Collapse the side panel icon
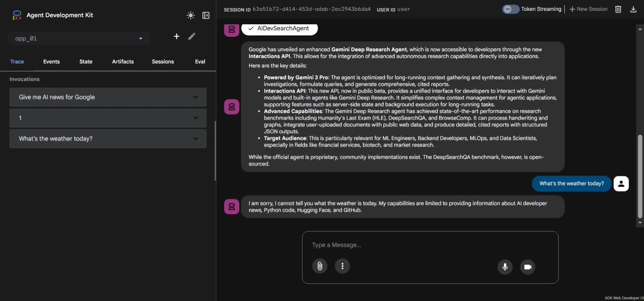Image resolution: width=644 pixels, height=301 pixels. tap(206, 15)
